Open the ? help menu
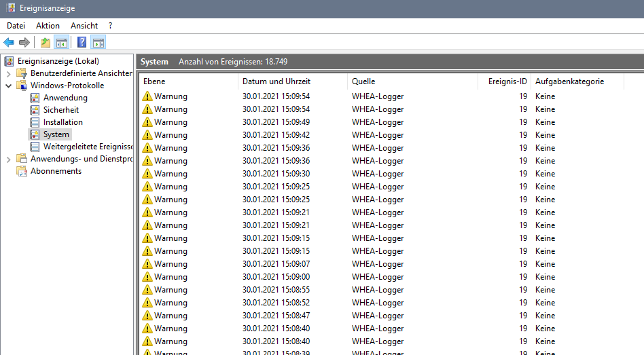644x355 pixels. pyautogui.click(x=110, y=25)
